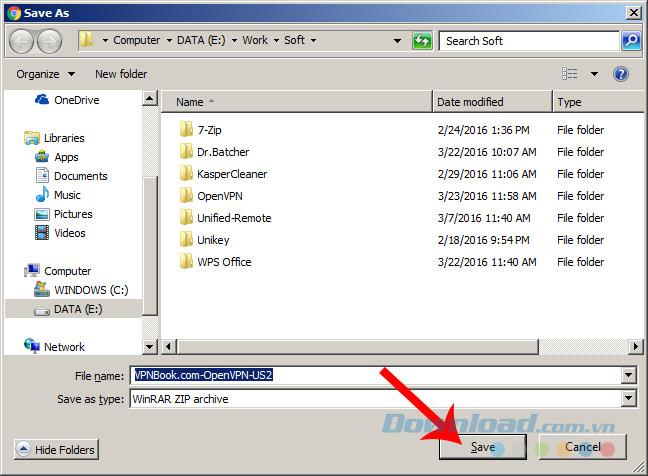
Task: Collapse the pane with Hide Folders
Action: tap(59, 449)
